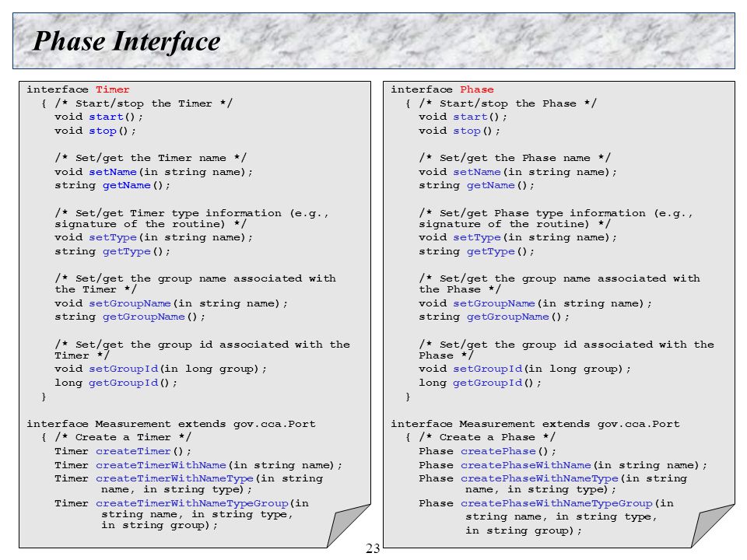Select 'createTimerWithNameTypeGroup' method name

(x=192, y=503)
